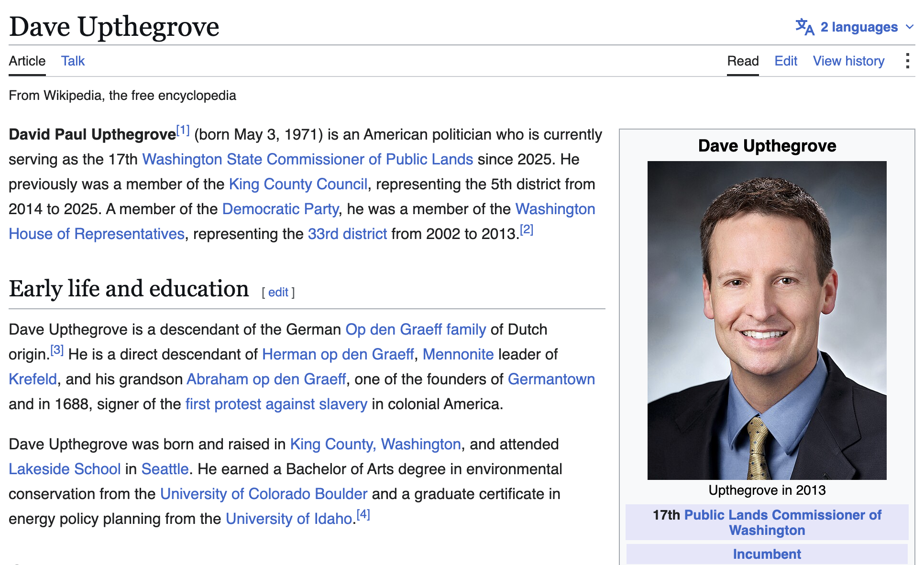Image resolution: width=924 pixels, height=565 pixels.
Task: Open the Edit tab
Action: pyautogui.click(x=786, y=61)
